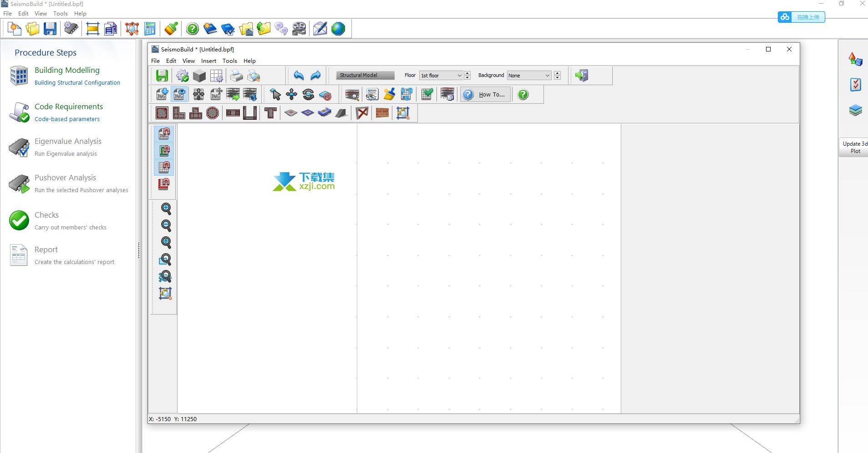Exit Building Modeller with green door icon
This screenshot has height=453, width=868.
(582, 76)
